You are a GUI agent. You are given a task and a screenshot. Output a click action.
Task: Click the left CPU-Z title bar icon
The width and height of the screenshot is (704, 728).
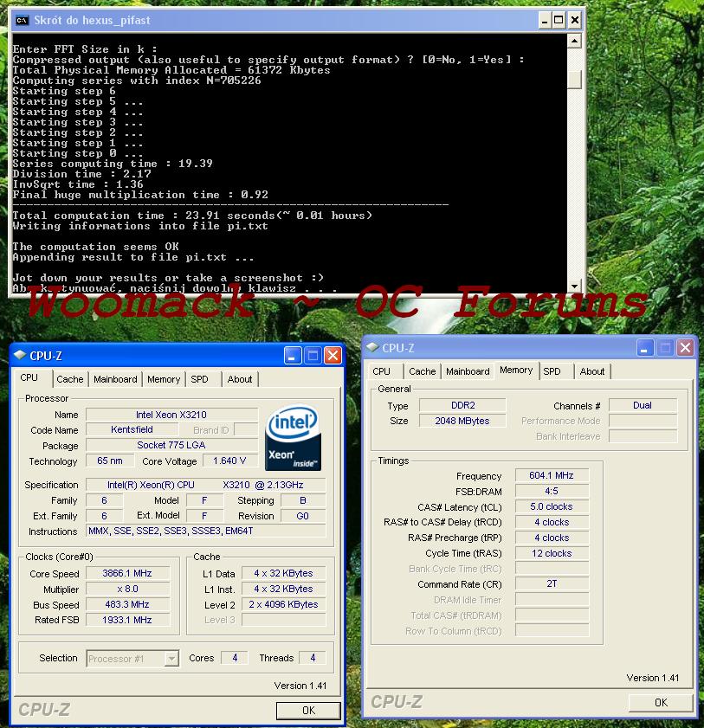[x=20, y=356]
